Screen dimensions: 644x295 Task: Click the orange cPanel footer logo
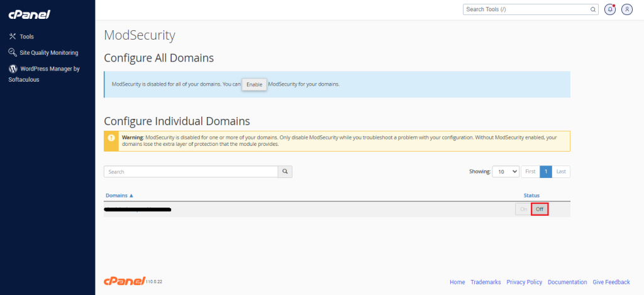pyautogui.click(x=124, y=281)
